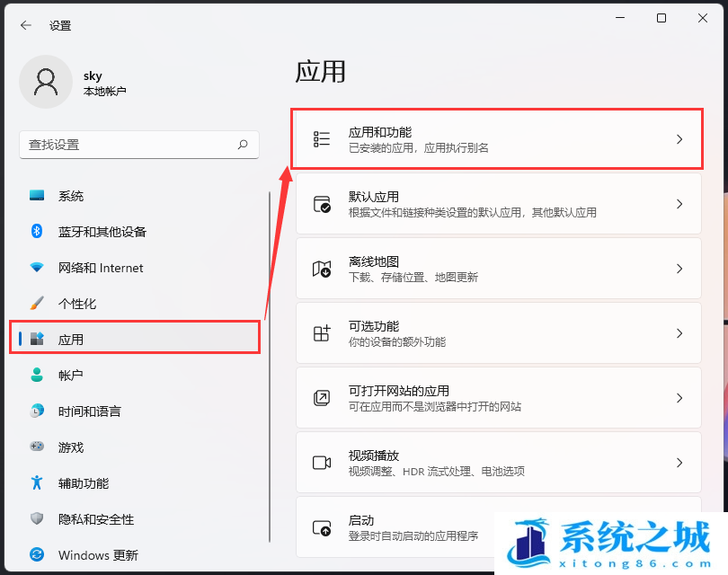Screen dimensions: 728x575
Task: Click the sky user avatar icon
Action: coord(46,82)
